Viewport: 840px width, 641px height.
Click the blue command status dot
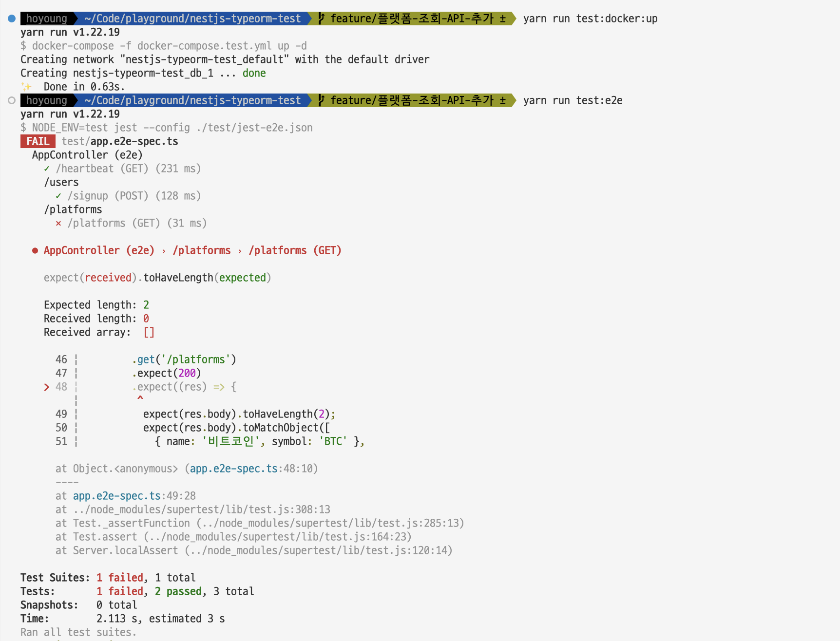(x=12, y=19)
